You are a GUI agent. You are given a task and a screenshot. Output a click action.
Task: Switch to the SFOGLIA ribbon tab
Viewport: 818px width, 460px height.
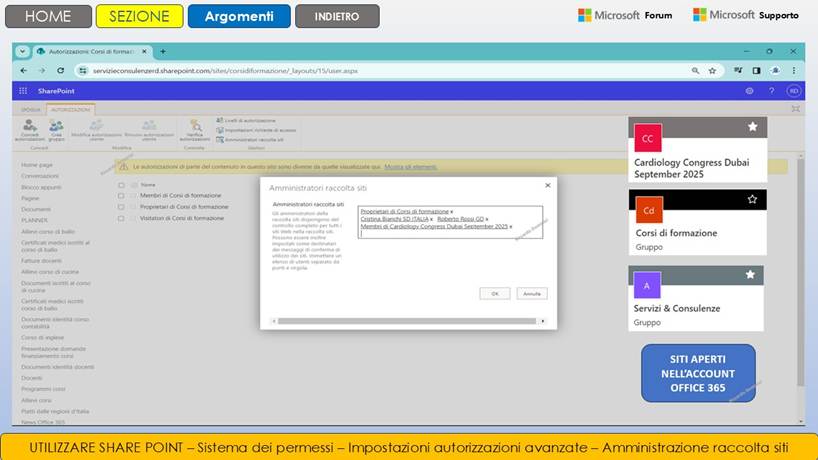[x=30, y=110]
